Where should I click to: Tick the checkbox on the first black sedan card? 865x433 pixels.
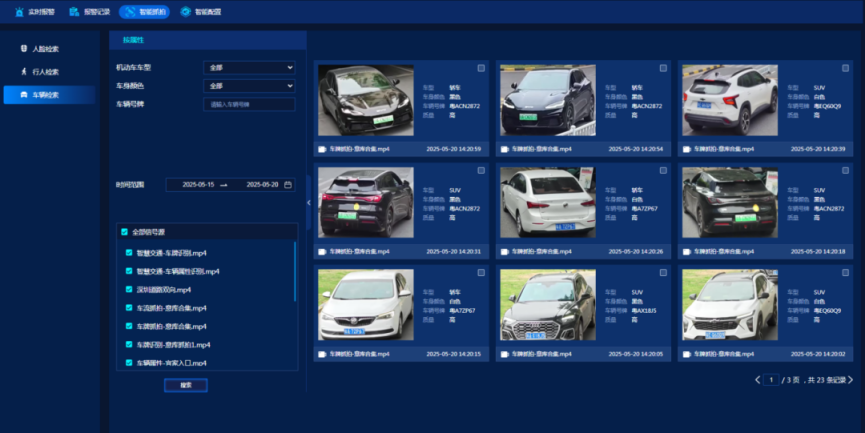[481, 68]
